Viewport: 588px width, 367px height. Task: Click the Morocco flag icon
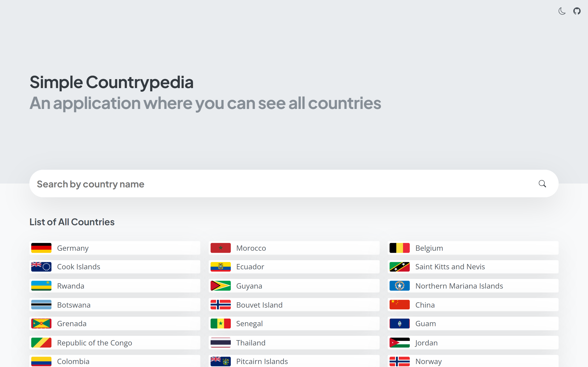point(220,248)
